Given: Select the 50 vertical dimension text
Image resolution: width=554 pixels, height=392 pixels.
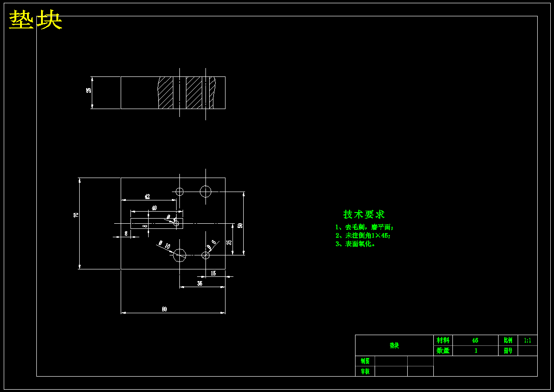Looking at the screenshot, I should click(240, 226).
